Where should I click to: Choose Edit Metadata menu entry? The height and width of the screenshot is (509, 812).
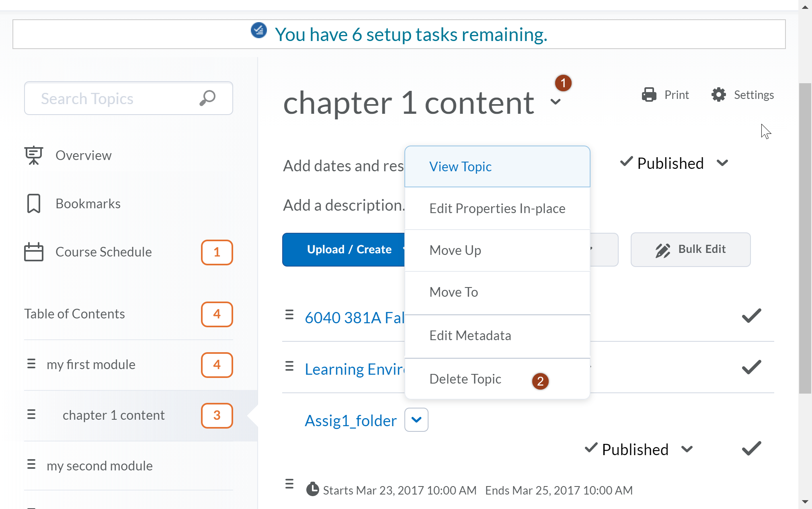[497, 336]
